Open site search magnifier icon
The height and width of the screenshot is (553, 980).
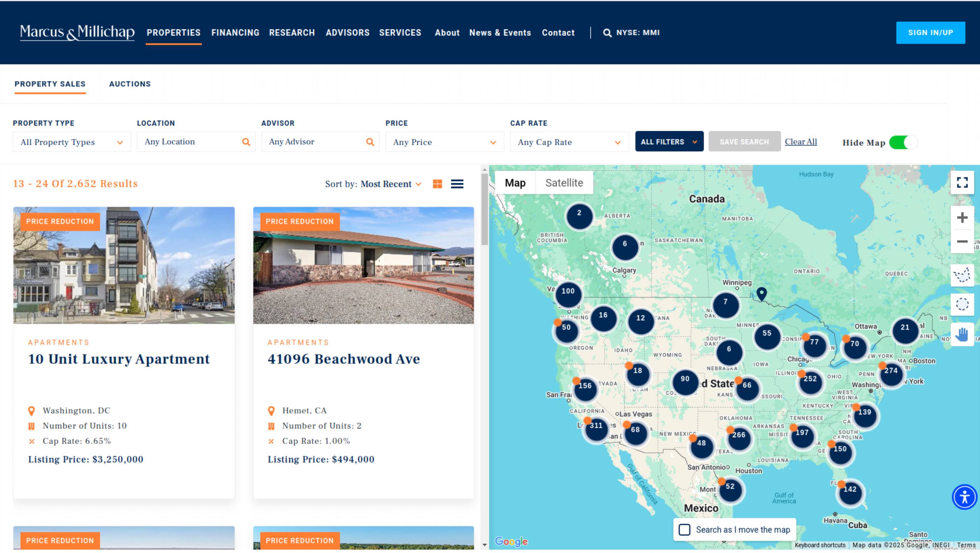tap(607, 33)
